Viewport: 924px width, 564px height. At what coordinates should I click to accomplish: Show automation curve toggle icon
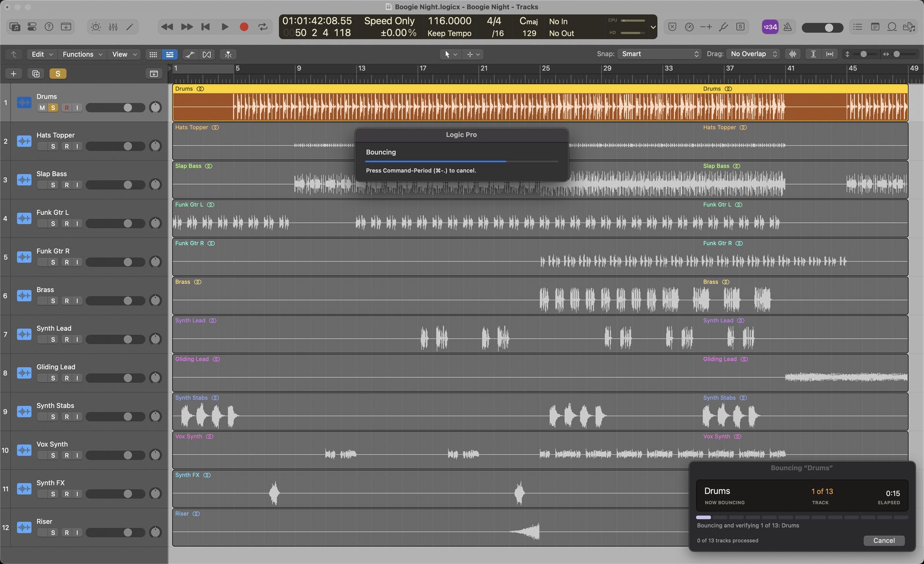pyautogui.click(x=190, y=54)
